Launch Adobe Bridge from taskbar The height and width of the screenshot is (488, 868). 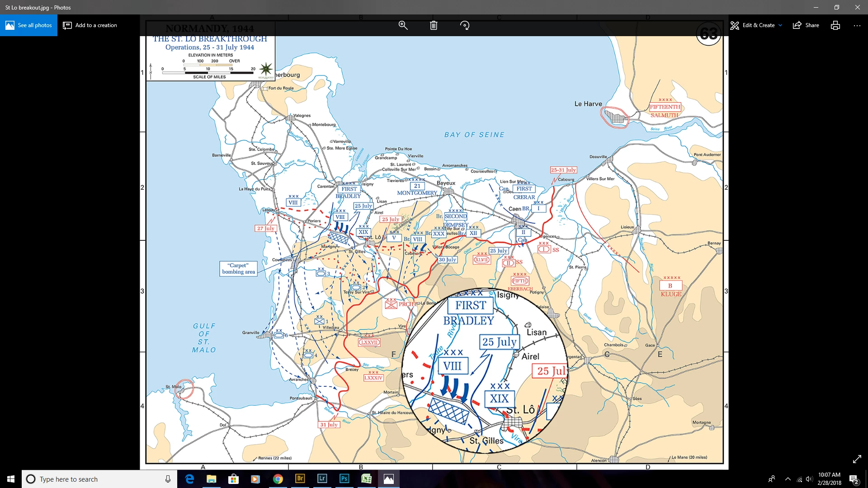[x=300, y=479]
